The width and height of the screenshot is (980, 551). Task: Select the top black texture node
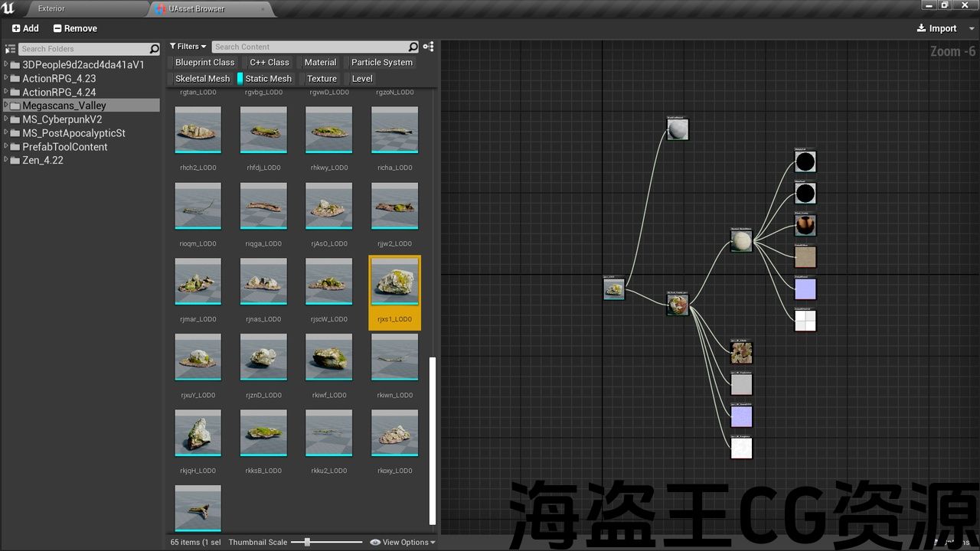[x=805, y=161]
